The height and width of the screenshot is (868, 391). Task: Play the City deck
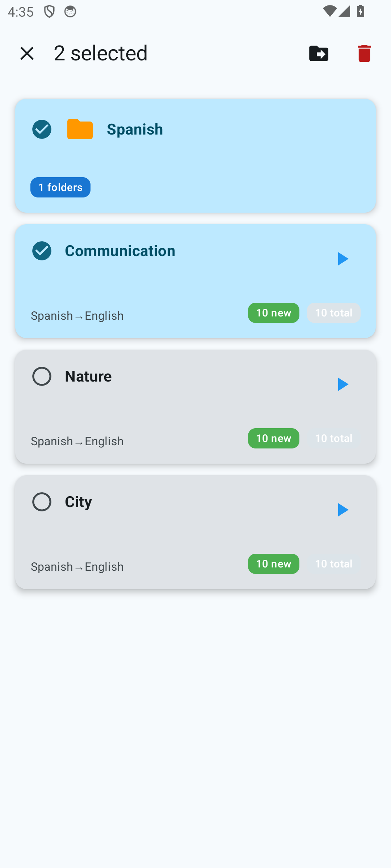[x=342, y=510]
